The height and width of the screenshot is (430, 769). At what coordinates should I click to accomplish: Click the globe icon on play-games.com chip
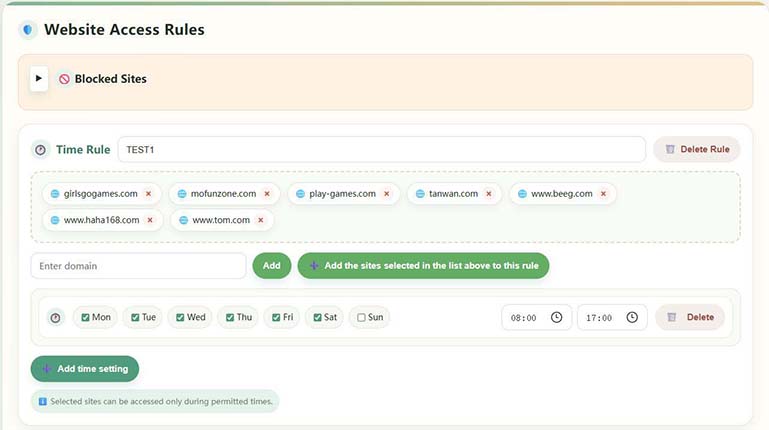pos(301,194)
